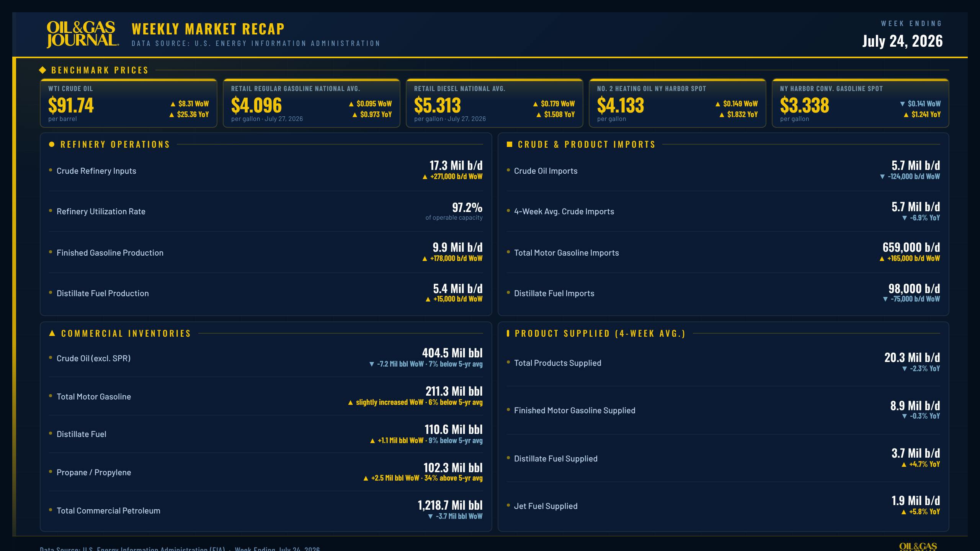
Task: Click the 3.7 Mil b/d distillate supplied value
Action: click(x=916, y=453)
